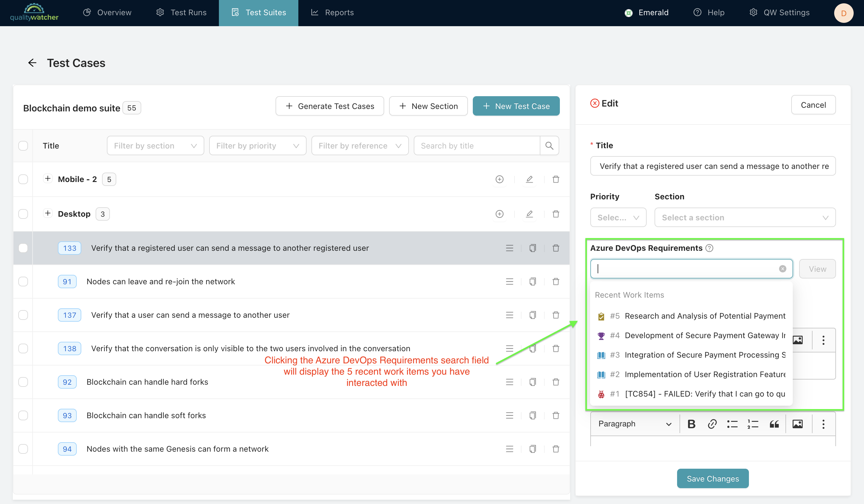The height and width of the screenshot is (504, 864).
Task: Select checkbox for test case 91
Action: 23,282
